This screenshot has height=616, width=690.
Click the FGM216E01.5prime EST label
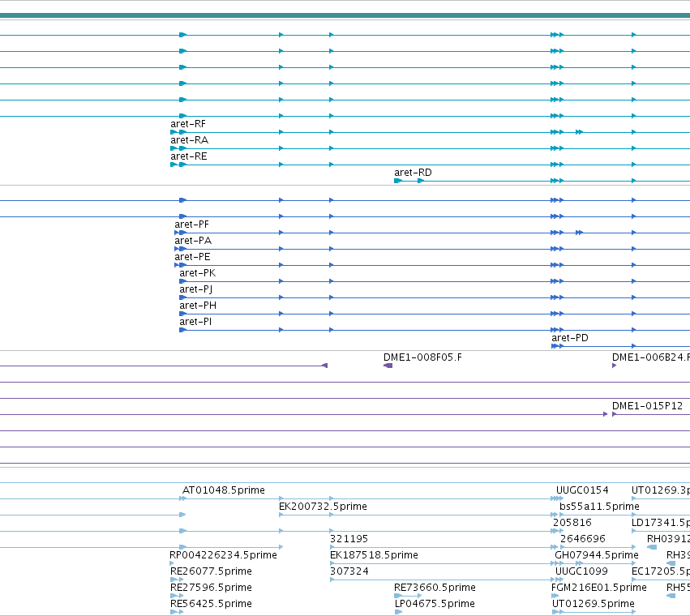tap(599, 588)
